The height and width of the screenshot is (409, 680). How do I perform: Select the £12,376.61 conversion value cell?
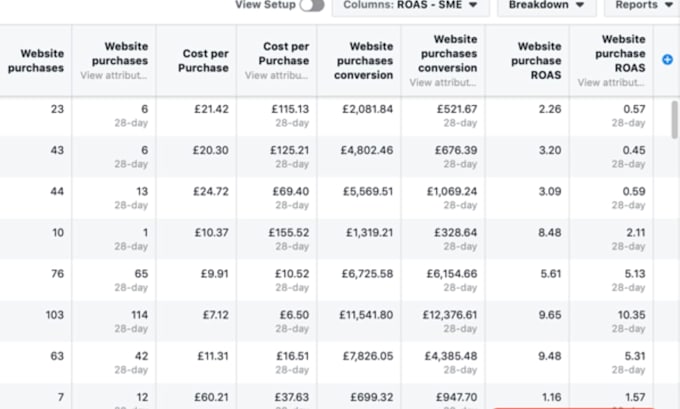(443, 321)
